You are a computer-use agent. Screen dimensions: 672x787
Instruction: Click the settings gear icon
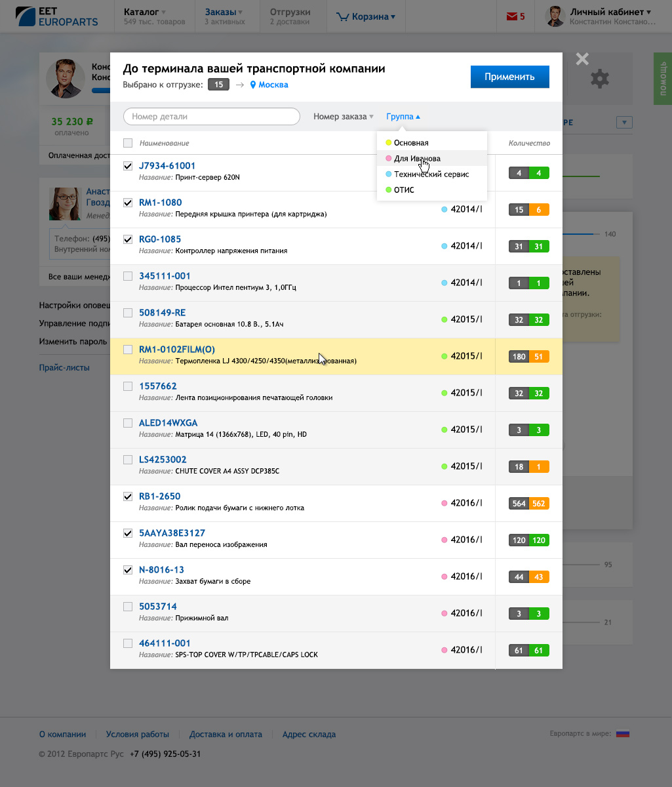coord(599,79)
